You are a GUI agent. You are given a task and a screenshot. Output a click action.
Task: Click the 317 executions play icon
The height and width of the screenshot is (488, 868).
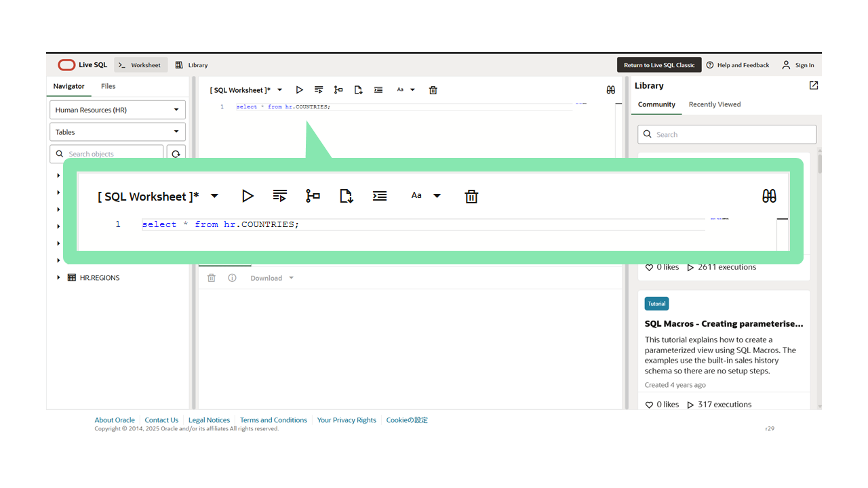coord(690,405)
